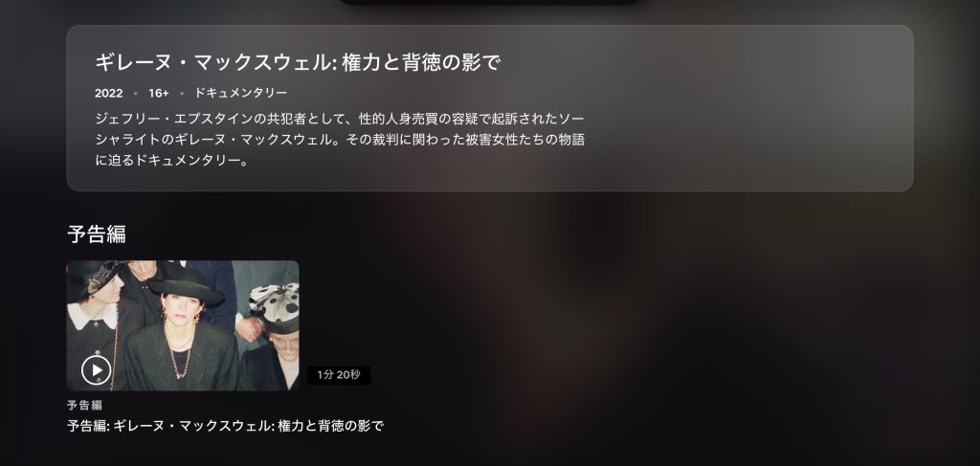Click the 予告編 section heading
Image resolution: width=980 pixels, height=466 pixels.
pos(97,234)
